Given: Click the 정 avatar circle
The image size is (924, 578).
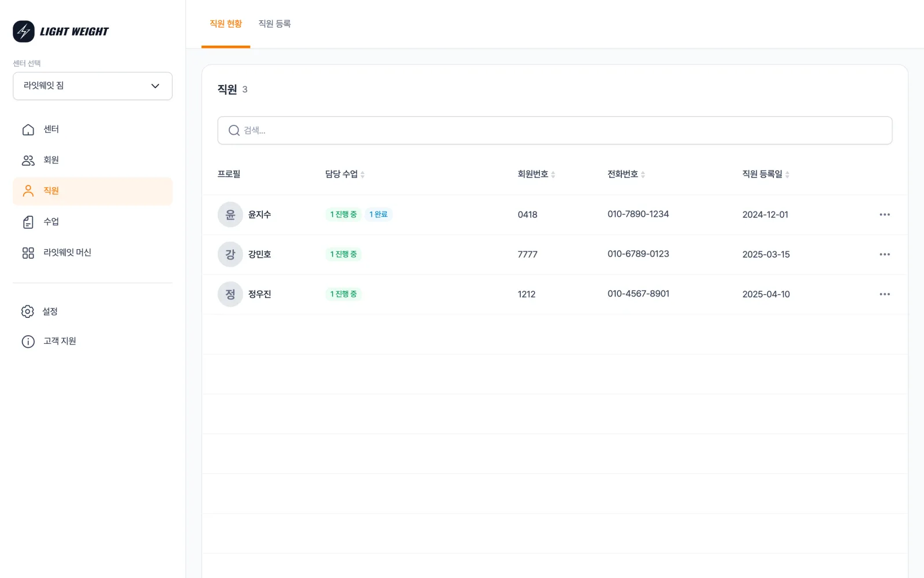Looking at the screenshot, I should click(x=230, y=294).
